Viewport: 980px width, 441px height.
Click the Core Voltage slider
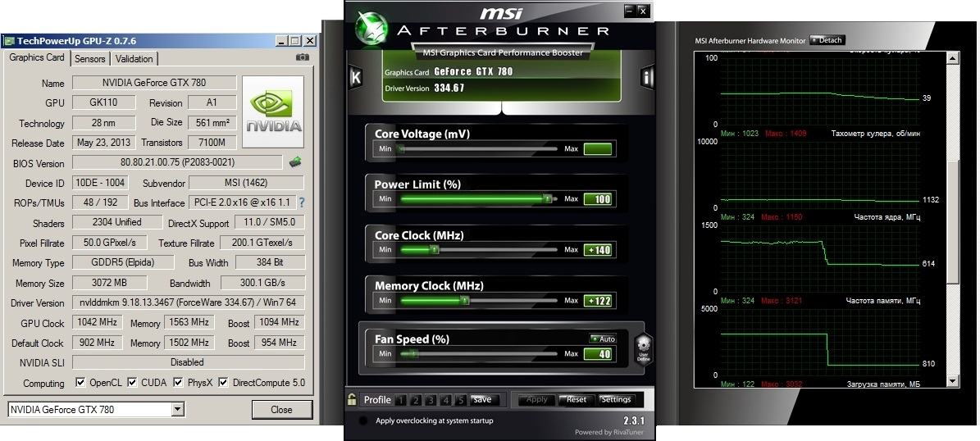tap(477, 148)
